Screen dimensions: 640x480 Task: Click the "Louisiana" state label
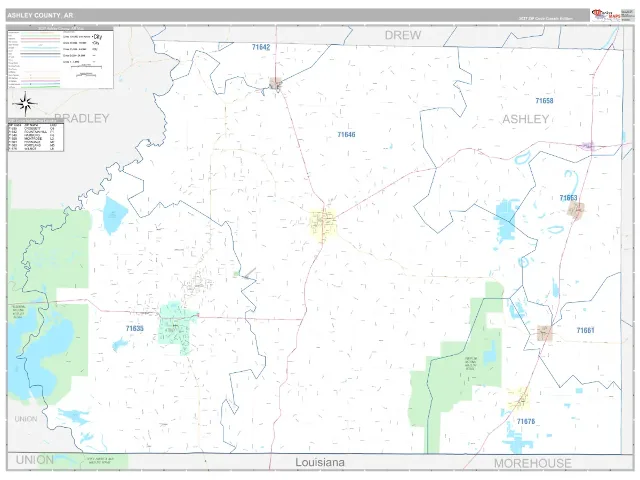click(x=320, y=462)
